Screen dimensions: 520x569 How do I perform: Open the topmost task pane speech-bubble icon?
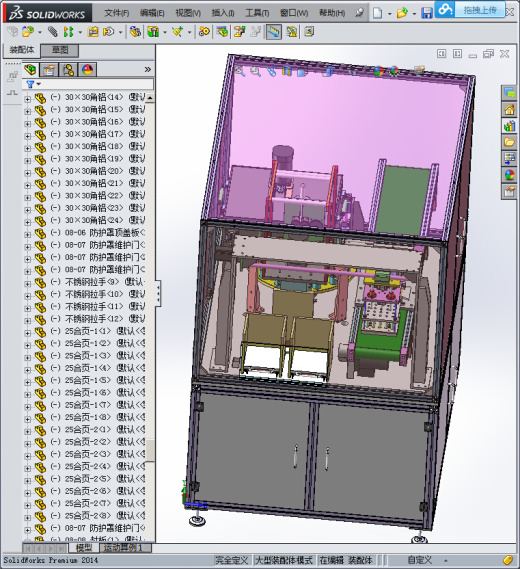coord(509,93)
